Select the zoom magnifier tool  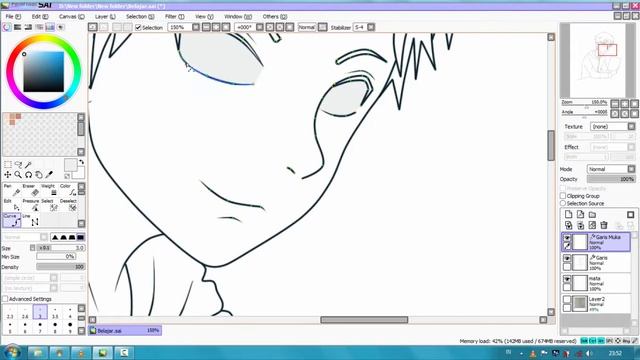18,175
